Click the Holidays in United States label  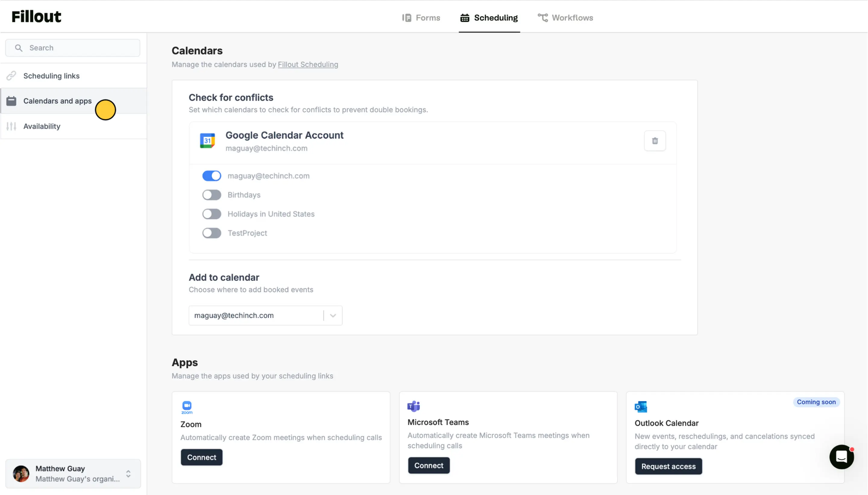pos(271,214)
